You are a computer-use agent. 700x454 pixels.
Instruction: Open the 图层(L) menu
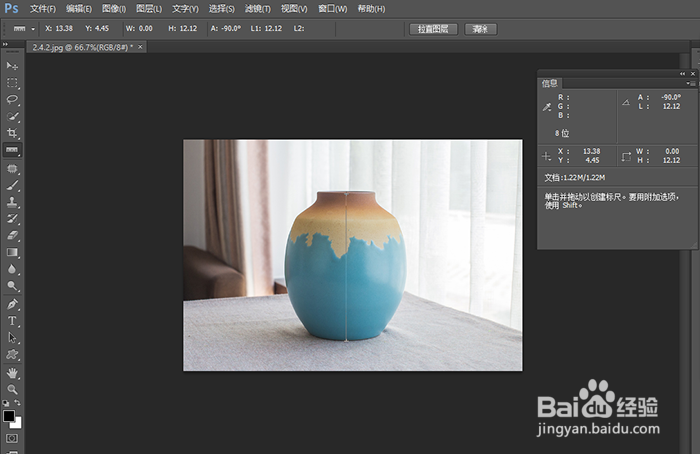(149, 8)
